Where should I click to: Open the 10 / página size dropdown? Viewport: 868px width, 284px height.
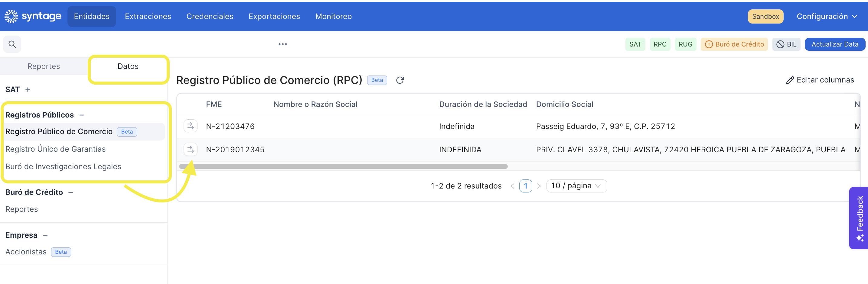click(576, 186)
